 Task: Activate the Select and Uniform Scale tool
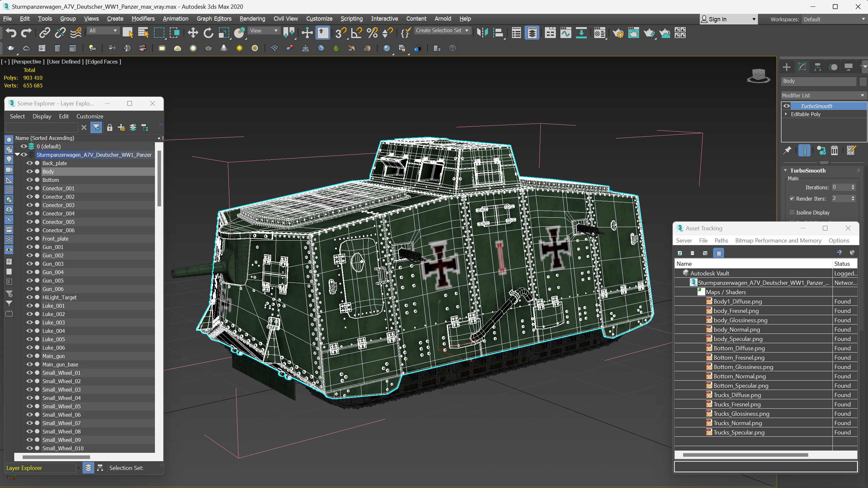pos(224,33)
